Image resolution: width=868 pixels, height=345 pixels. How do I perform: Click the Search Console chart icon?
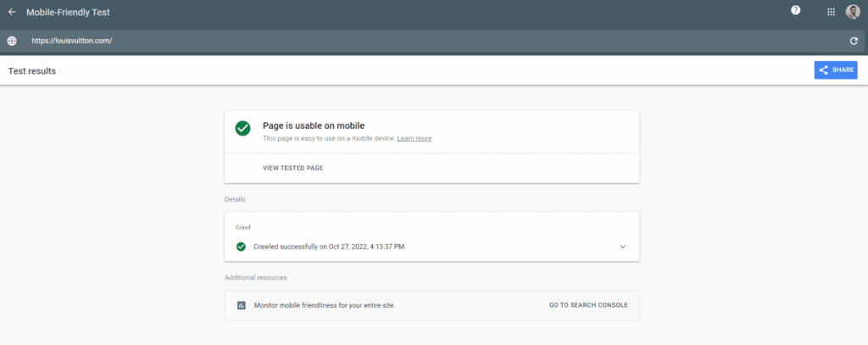pos(241,305)
